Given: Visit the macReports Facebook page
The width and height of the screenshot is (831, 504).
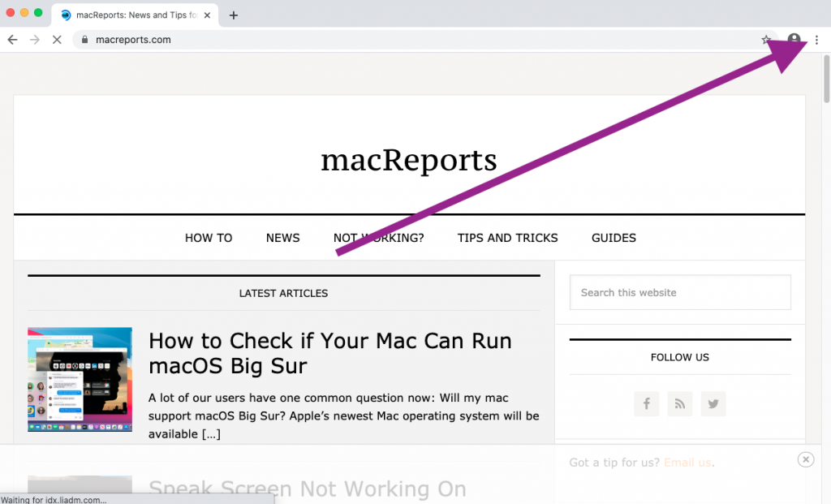Looking at the screenshot, I should (647, 404).
